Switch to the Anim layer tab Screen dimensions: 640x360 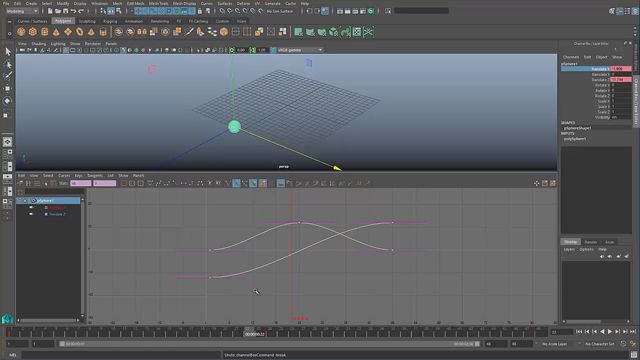609,242
